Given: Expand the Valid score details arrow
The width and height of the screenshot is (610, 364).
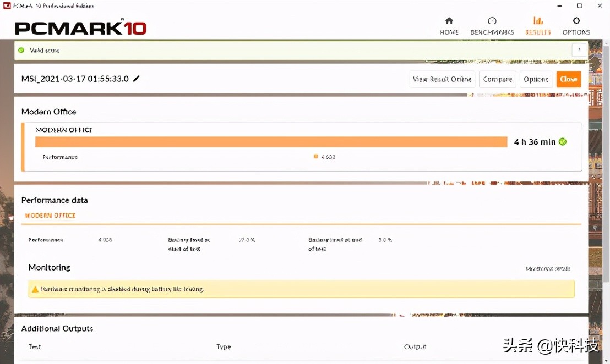Looking at the screenshot, I should 579,49.
